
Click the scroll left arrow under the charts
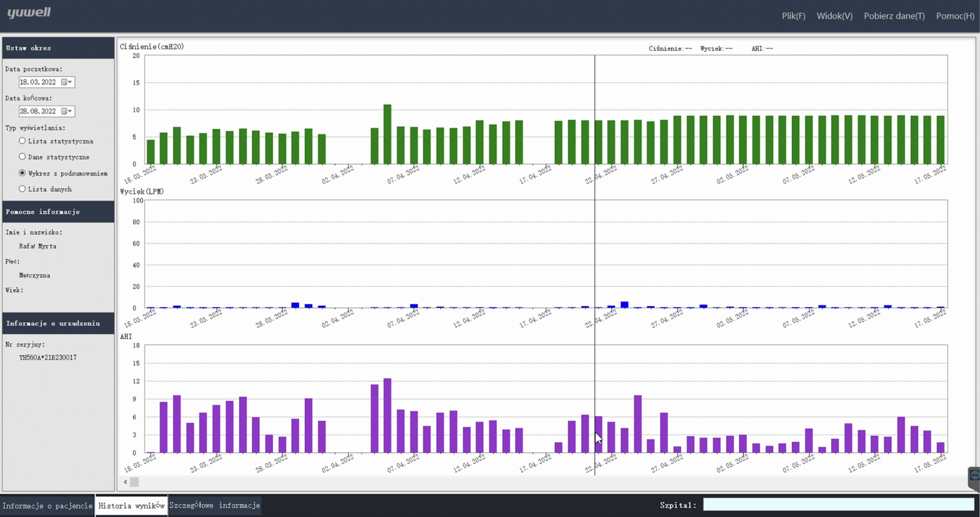[126, 482]
